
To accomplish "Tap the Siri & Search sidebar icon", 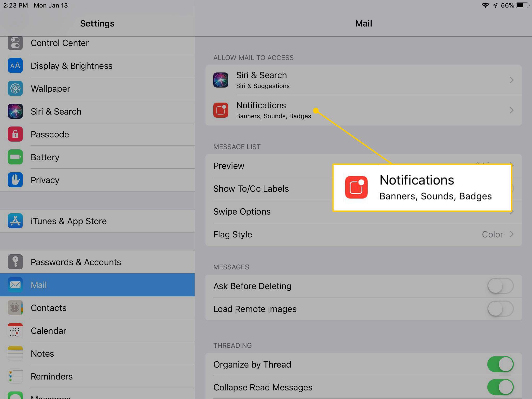I will pyautogui.click(x=15, y=111).
